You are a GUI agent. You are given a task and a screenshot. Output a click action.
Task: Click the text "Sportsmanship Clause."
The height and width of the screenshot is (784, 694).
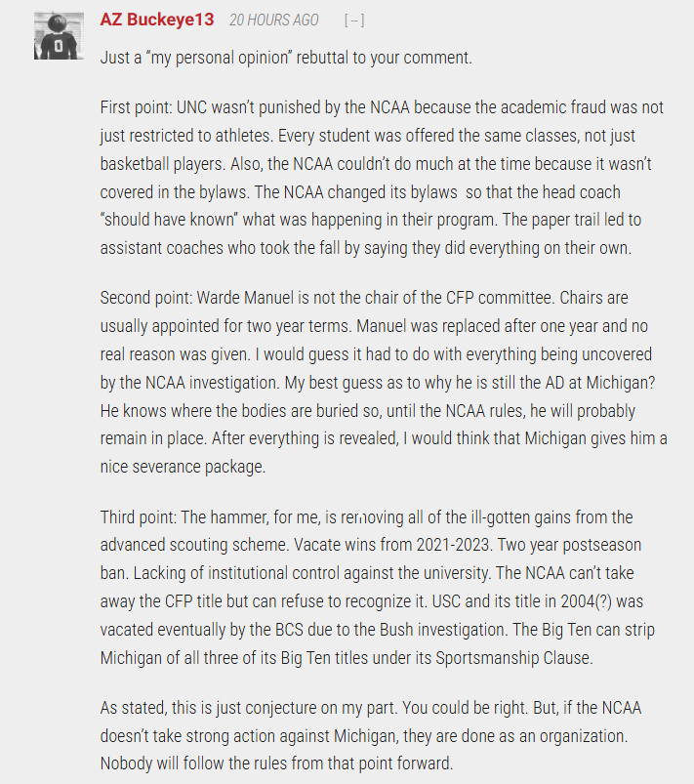pyautogui.click(x=514, y=658)
